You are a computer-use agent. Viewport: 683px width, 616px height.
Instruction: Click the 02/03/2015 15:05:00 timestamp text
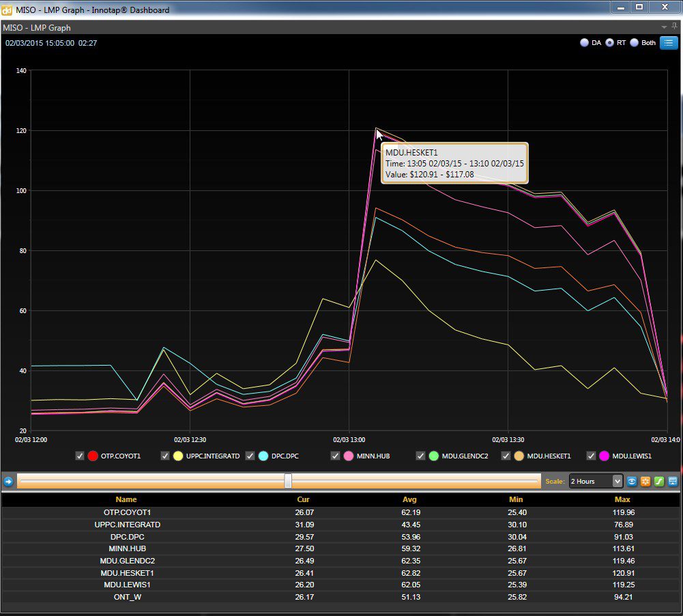point(40,43)
